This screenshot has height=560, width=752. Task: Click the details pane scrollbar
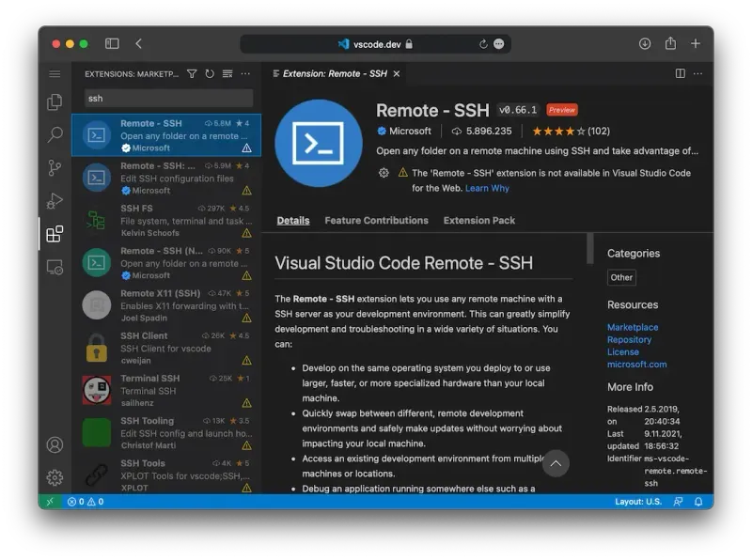point(590,248)
